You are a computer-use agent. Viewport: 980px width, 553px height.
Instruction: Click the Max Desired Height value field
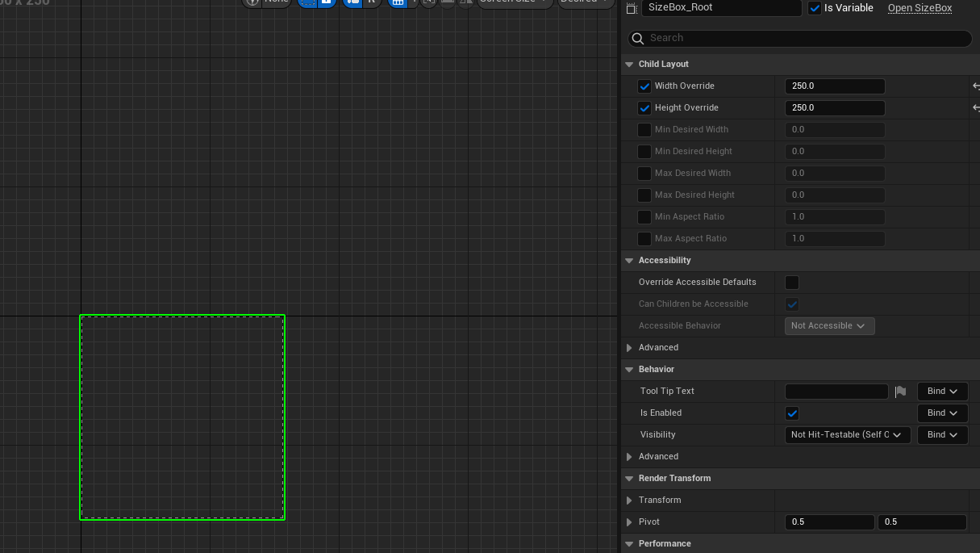click(x=835, y=195)
